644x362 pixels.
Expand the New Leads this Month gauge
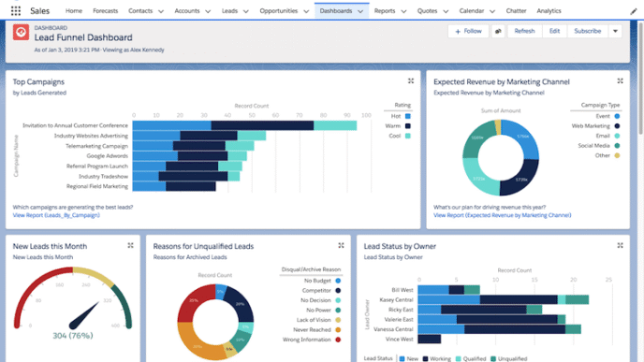(131, 245)
